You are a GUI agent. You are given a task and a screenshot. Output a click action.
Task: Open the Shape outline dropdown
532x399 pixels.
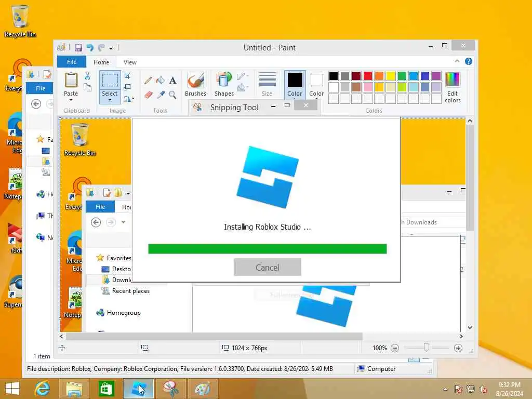coord(243,76)
